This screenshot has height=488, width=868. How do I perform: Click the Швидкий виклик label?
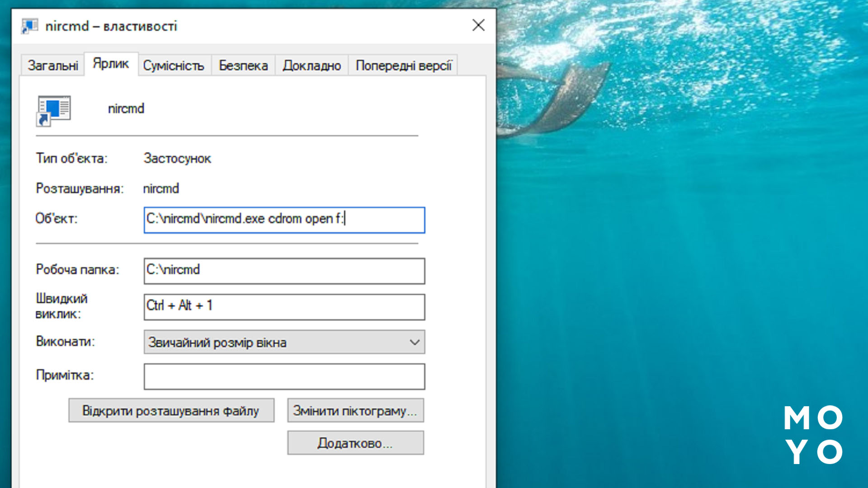click(61, 306)
